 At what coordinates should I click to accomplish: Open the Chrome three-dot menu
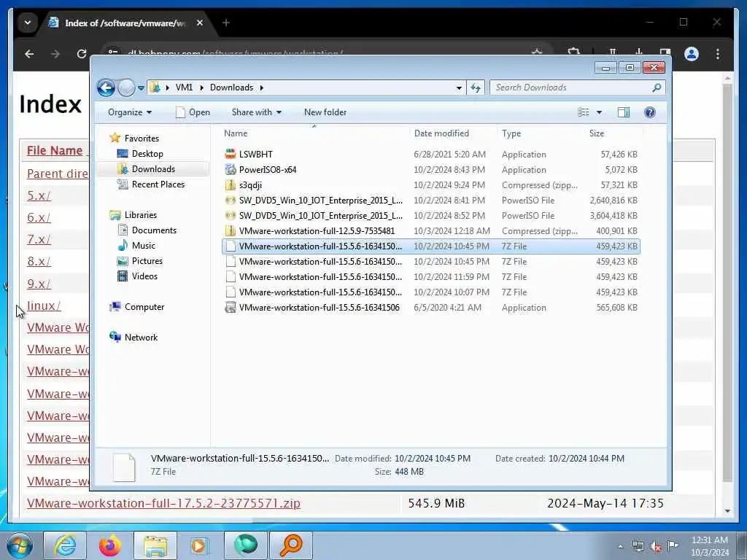[718, 54]
